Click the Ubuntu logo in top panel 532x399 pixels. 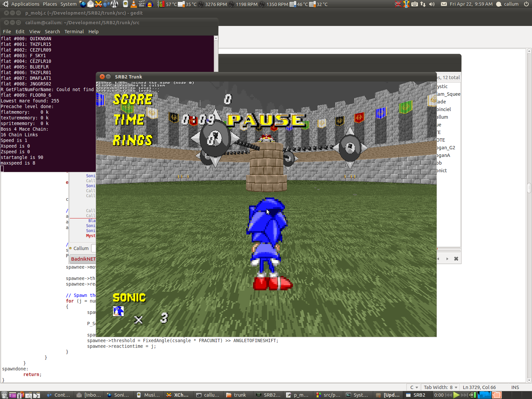coord(6,4)
